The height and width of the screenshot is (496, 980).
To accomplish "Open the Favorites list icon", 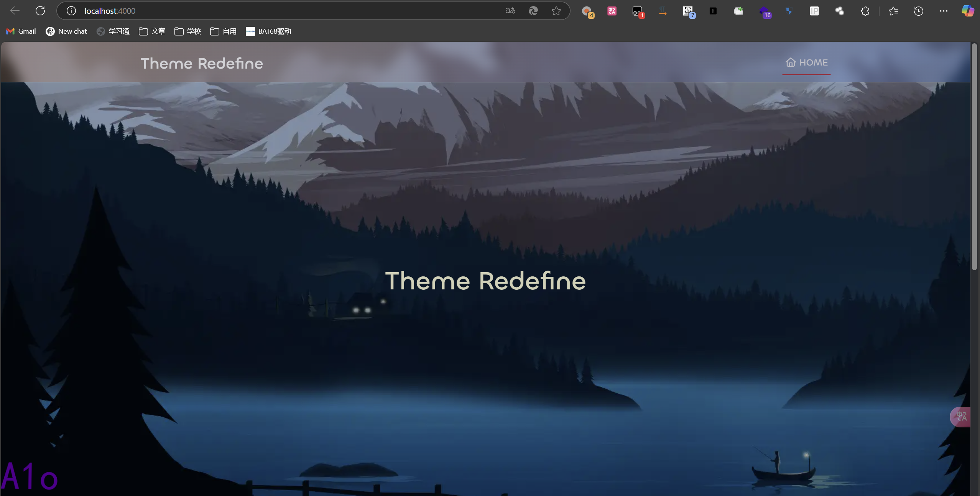I will [893, 11].
